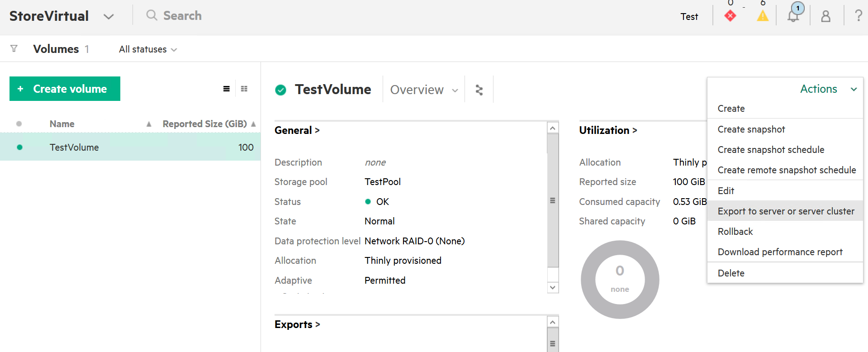Choose Delete from Actions menu
The width and height of the screenshot is (868, 352).
785,273
